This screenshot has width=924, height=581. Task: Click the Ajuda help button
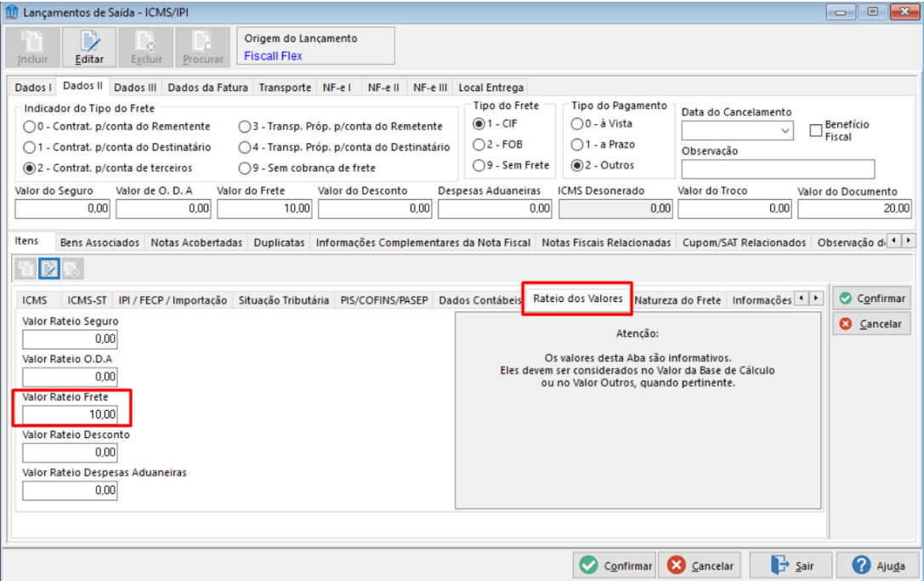click(878, 566)
